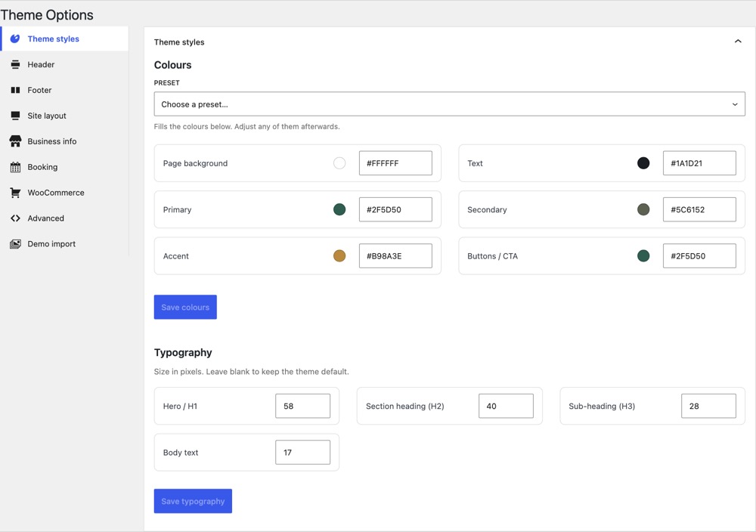The image size is (756, 532).
Task: Click the Section heading (H2) label
Action: (x=405, y=407)
